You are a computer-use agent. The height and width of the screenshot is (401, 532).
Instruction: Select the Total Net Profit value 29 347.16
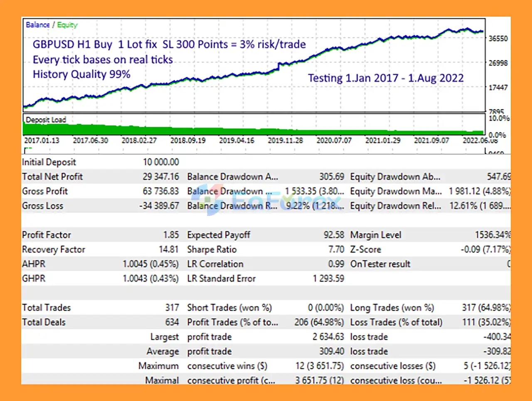[x=160, y=177]
